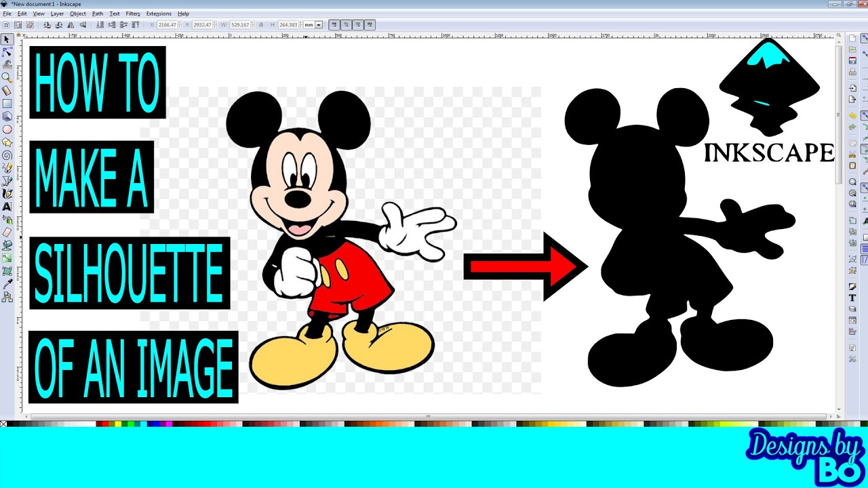Select the Connector tool
868x488 pixels.
(x=7, y=297)
